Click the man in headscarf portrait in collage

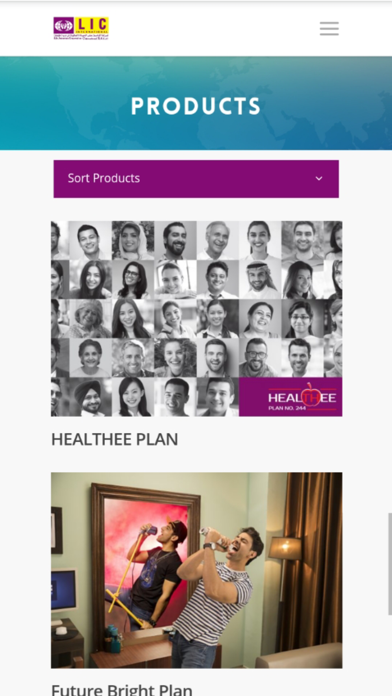click(260, 279)
